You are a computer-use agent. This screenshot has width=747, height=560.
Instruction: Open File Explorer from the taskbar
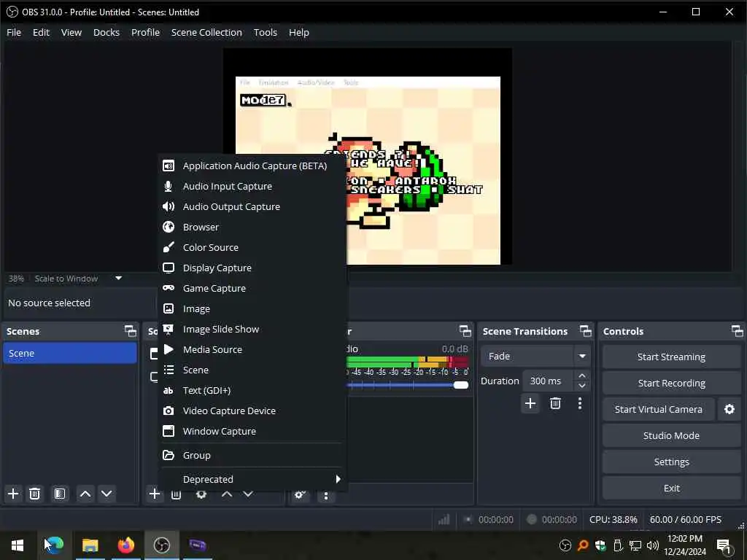pos(90,545)
